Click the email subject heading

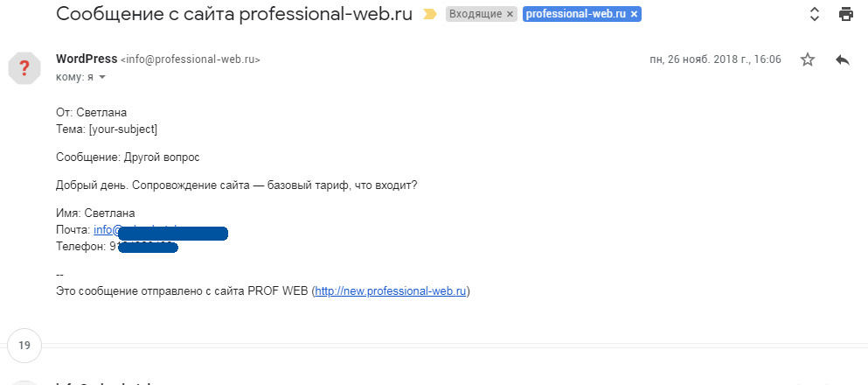234,14
